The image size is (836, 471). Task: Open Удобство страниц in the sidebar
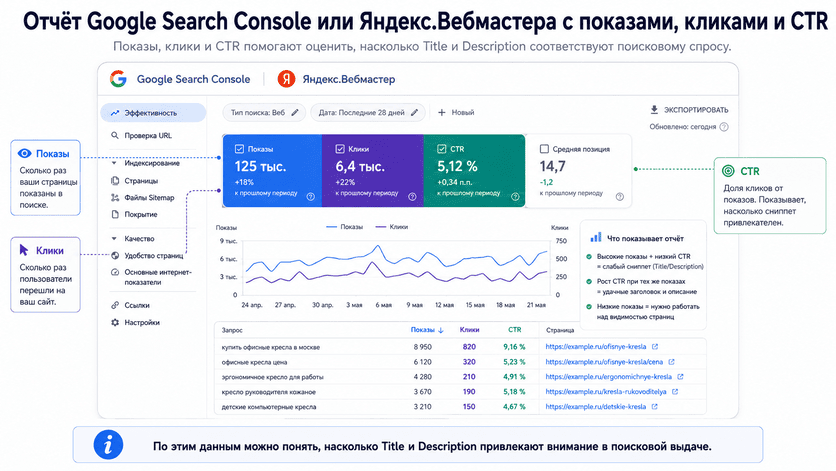[154, 256]
